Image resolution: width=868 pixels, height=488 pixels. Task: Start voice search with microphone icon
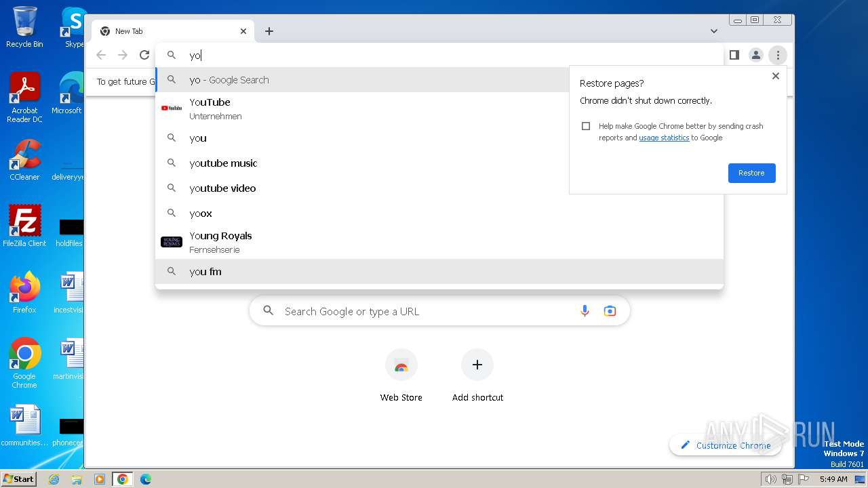585,311
